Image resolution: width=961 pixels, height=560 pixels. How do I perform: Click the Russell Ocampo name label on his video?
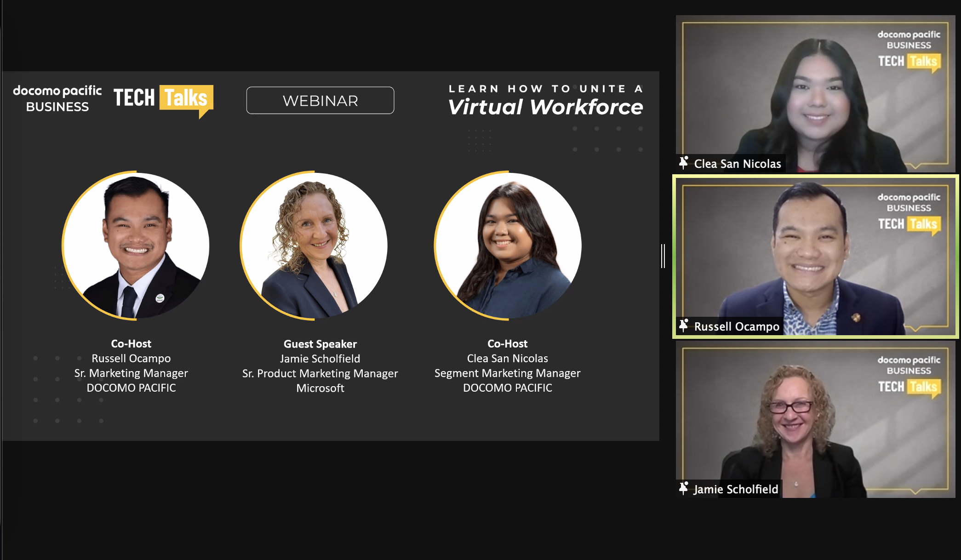coord(737,326)
